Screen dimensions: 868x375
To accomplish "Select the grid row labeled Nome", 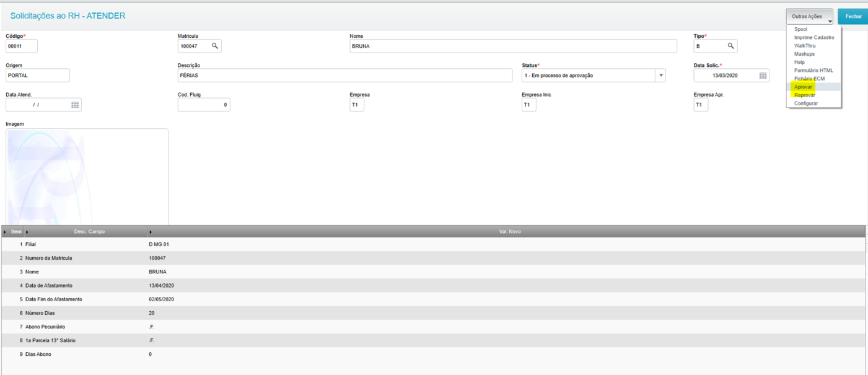I will point(433,272).
